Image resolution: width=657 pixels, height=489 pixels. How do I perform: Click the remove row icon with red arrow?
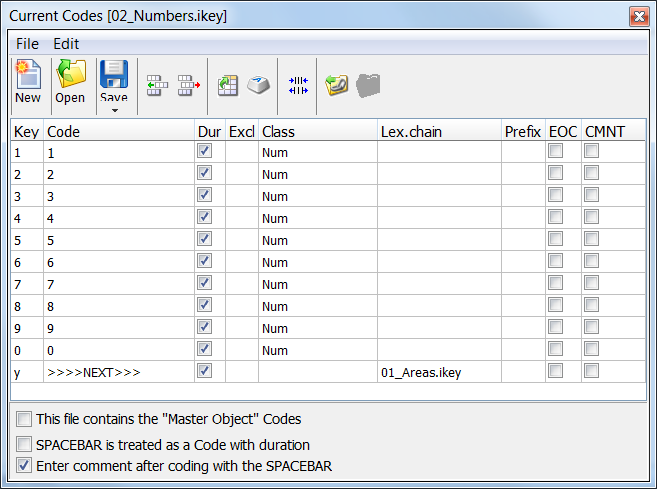tap(189, 86)
